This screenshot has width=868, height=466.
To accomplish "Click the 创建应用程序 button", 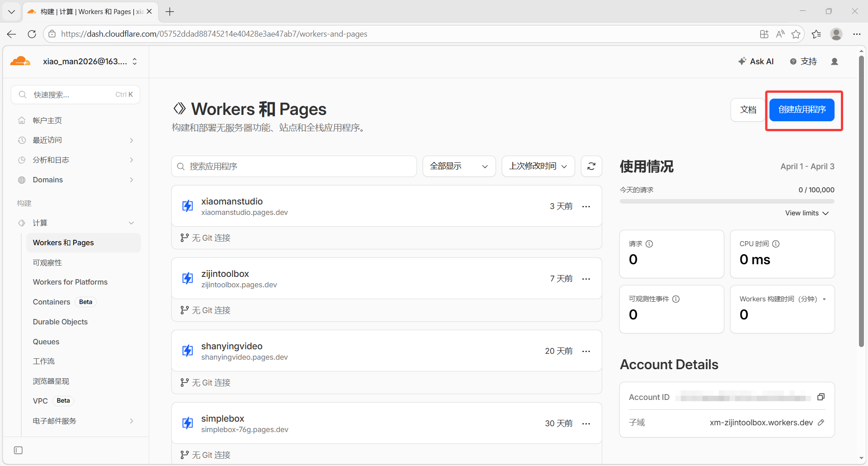I will point(802,109).
